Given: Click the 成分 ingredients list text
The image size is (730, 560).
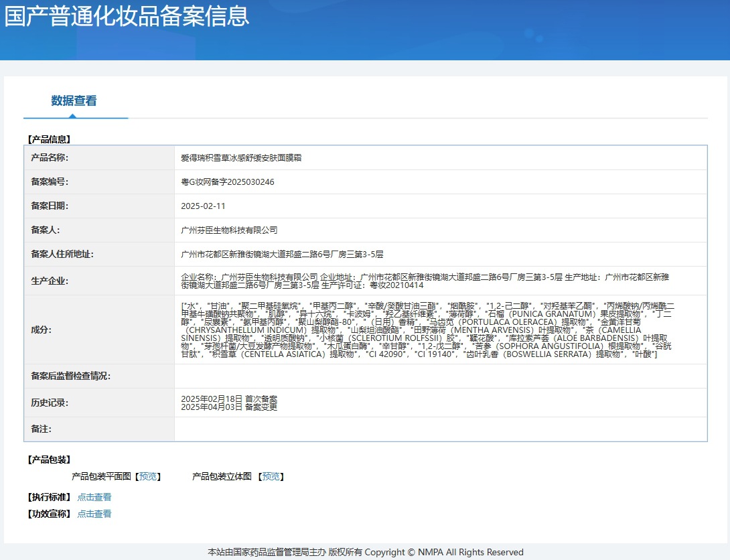Looking at the screenshot, I should [428, 330].
